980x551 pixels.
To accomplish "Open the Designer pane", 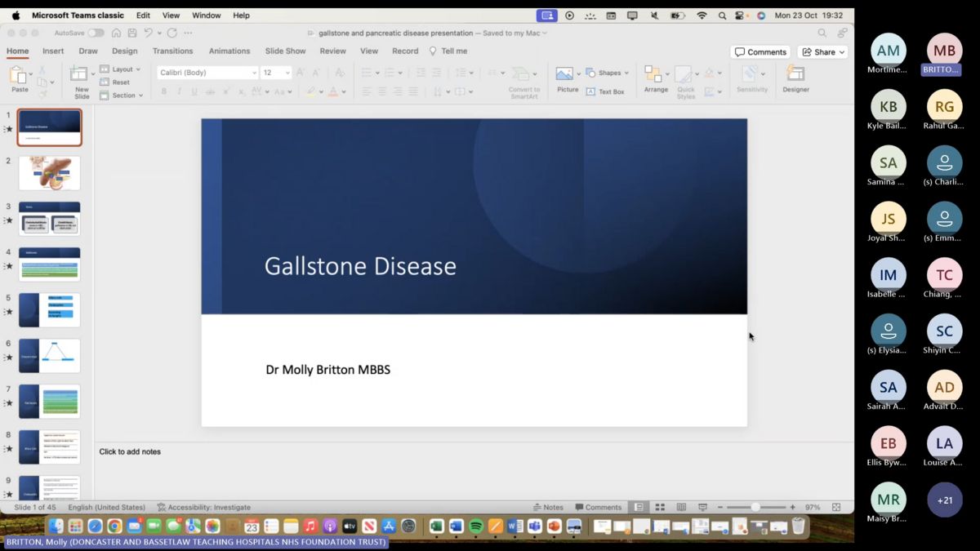I will pos(795,79).
